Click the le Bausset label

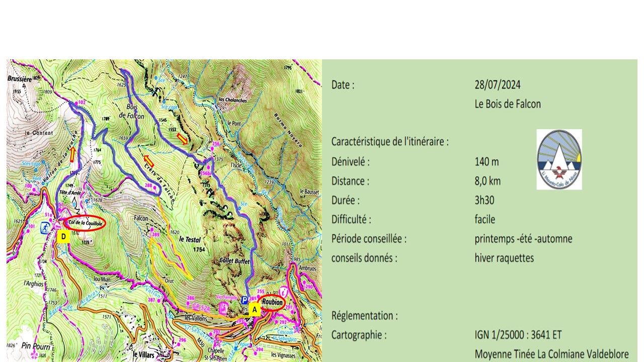(309, 192)
